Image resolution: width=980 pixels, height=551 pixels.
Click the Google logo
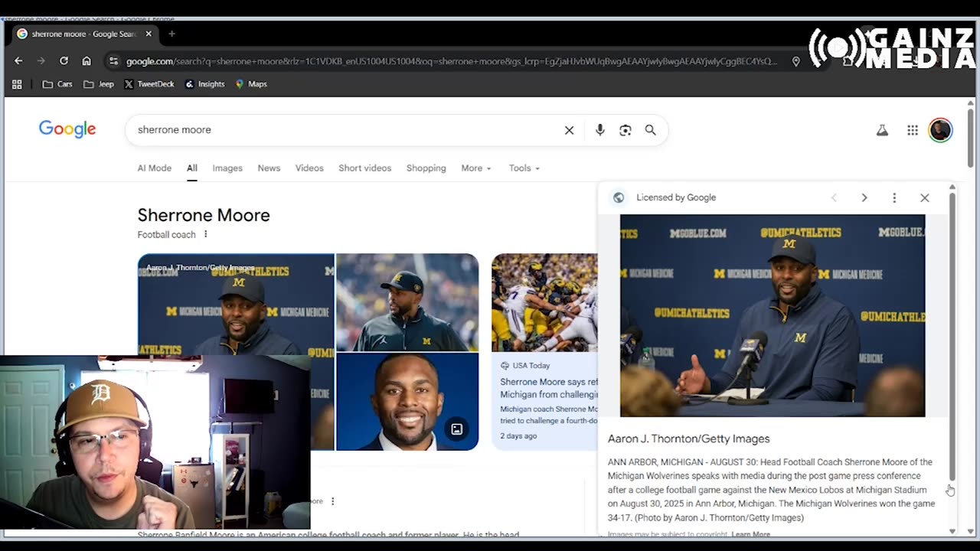(67, 129)
